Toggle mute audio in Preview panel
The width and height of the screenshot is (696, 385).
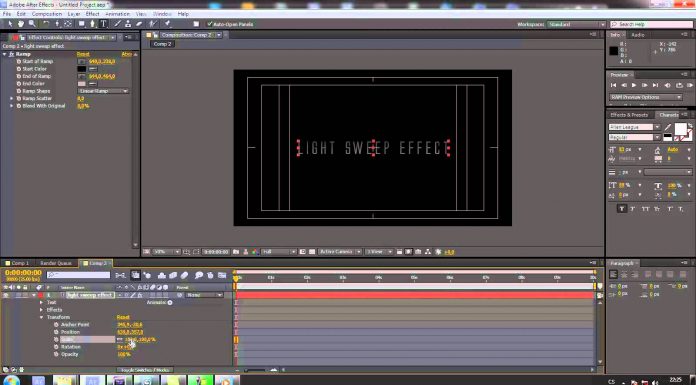[668, 85]
